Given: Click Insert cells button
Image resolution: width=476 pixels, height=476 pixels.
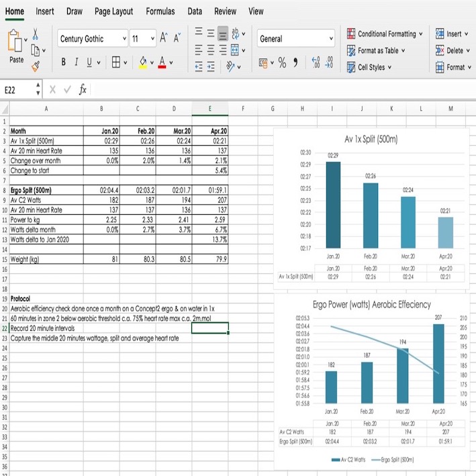Looking at the screenshot, I should (x=452, y=34).
